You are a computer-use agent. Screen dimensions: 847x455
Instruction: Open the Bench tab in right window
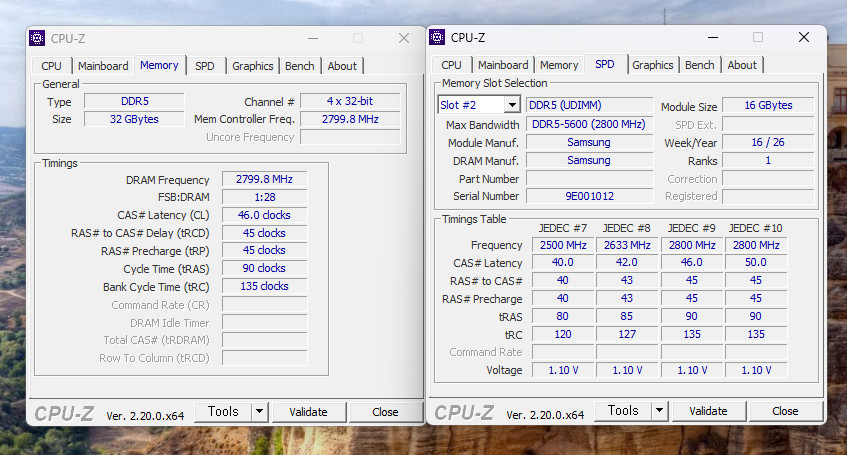click(x=700, y=65)
